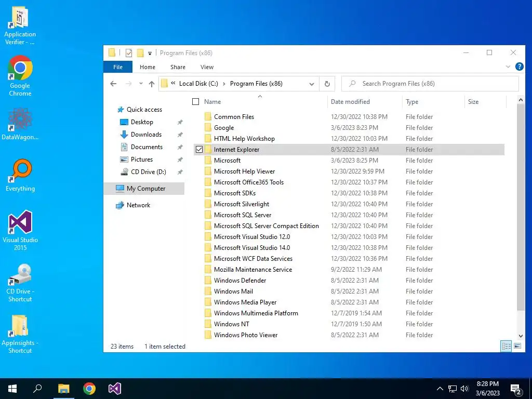Open Everything search desktop icon
532x399 pixels.
click(20, 175)
